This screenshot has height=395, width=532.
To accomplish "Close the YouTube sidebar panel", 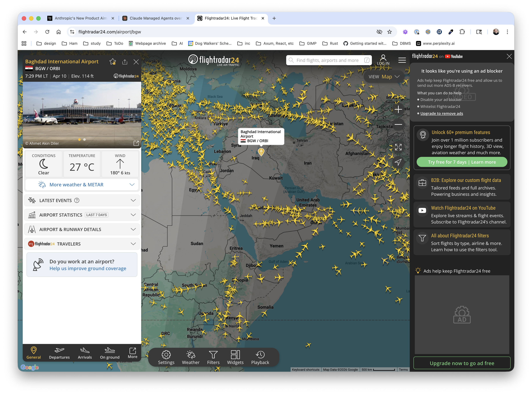I will click(509, 56).
